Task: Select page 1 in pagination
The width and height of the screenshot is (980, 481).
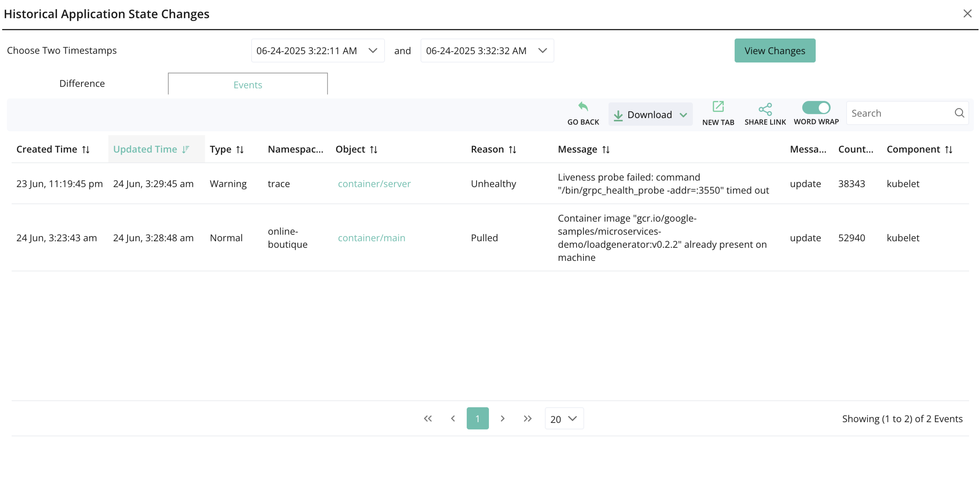Action: click(x=477, y=418)
